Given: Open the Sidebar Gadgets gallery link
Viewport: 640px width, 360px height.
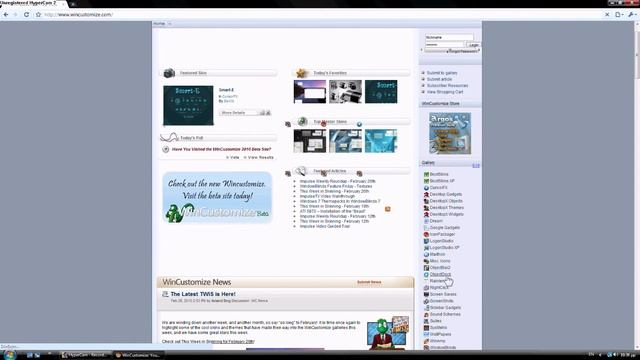Looking at the screenshot, I should 445,308.
